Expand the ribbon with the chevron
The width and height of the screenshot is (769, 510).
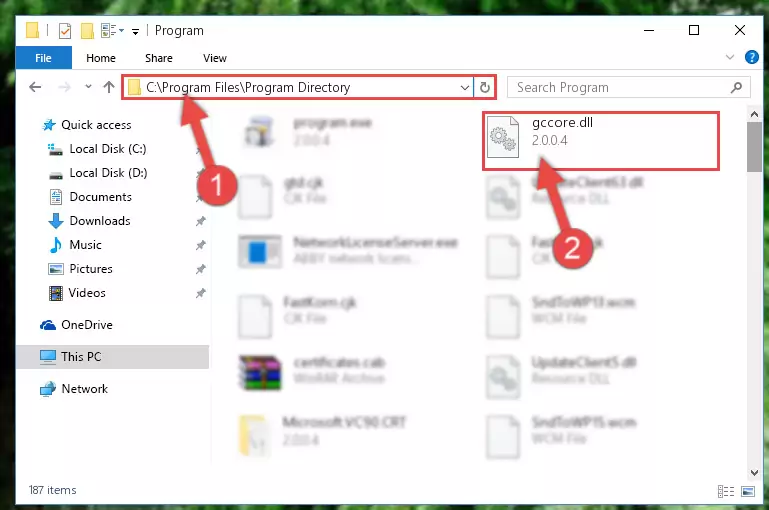730,57
